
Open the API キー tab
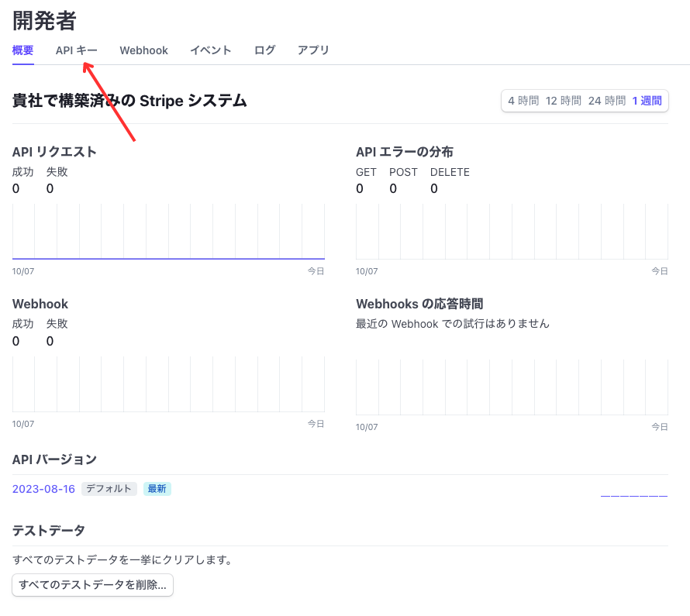77,50
